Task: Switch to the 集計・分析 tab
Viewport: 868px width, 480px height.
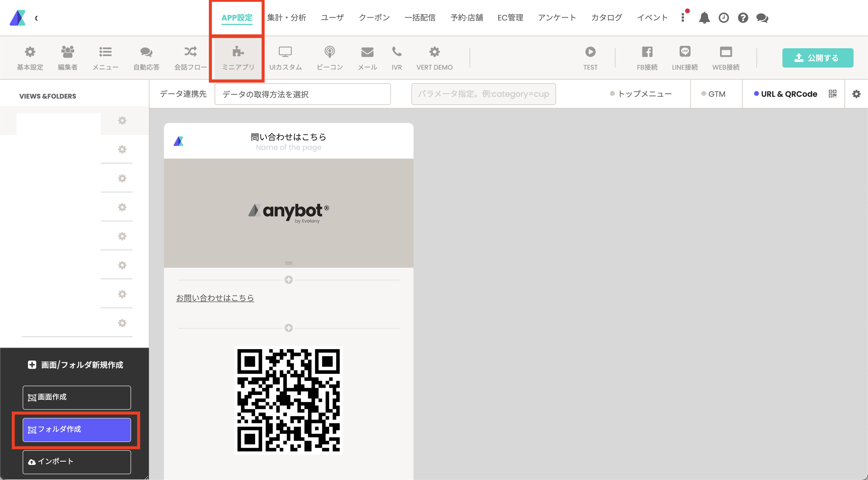Action: pyautogui.click(x=286, y=17)
